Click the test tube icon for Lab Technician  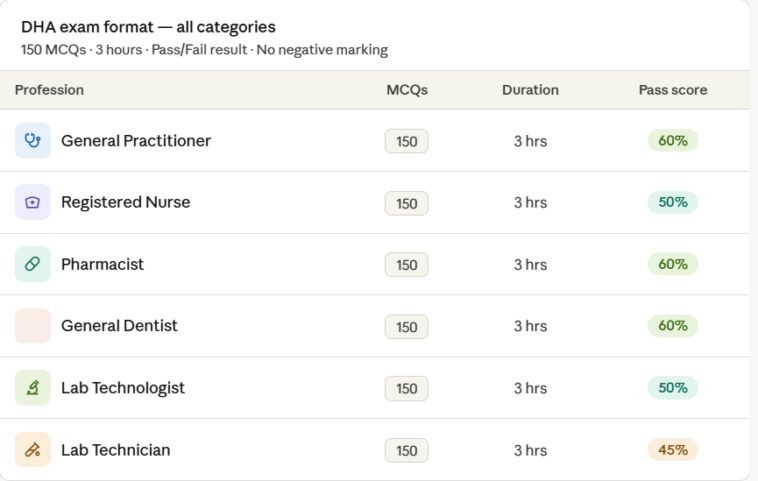click(x=33, y=450)
